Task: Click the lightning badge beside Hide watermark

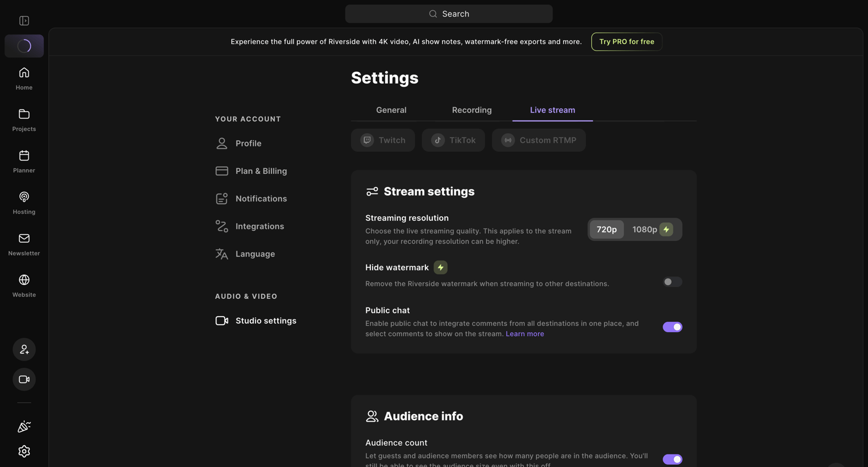Action: (440, 267)
